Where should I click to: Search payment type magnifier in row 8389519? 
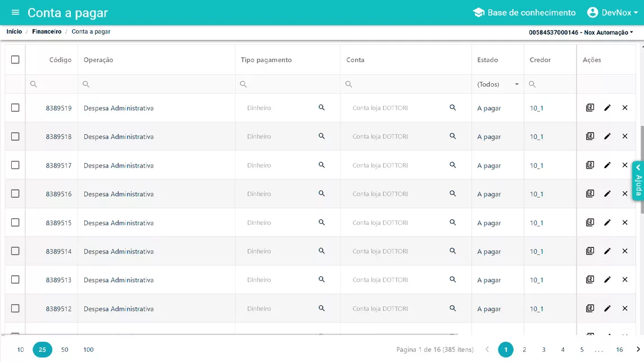(321, 108)
